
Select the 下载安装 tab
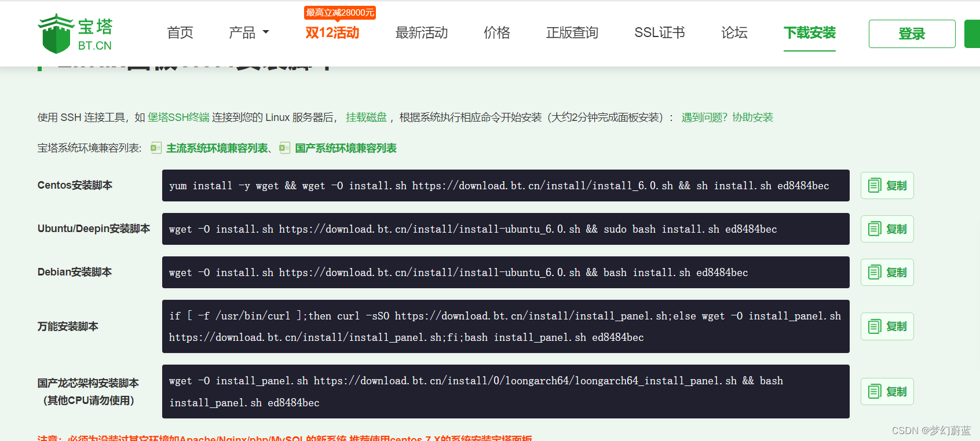(x=810, y=33)
